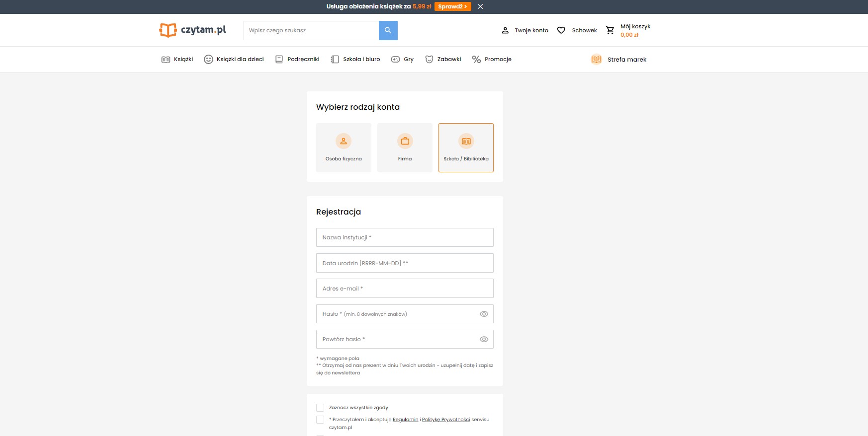Viewport: 868px width, 436px height.
Task: Open the Książki menu
Action: [x=177, y=59]
